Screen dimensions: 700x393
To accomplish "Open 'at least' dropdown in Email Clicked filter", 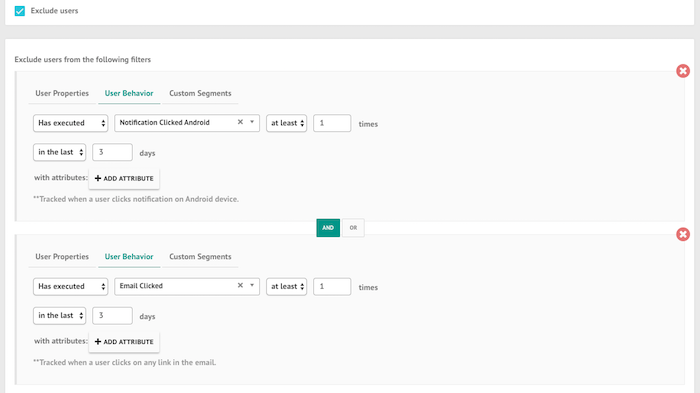I will [287, 287].
